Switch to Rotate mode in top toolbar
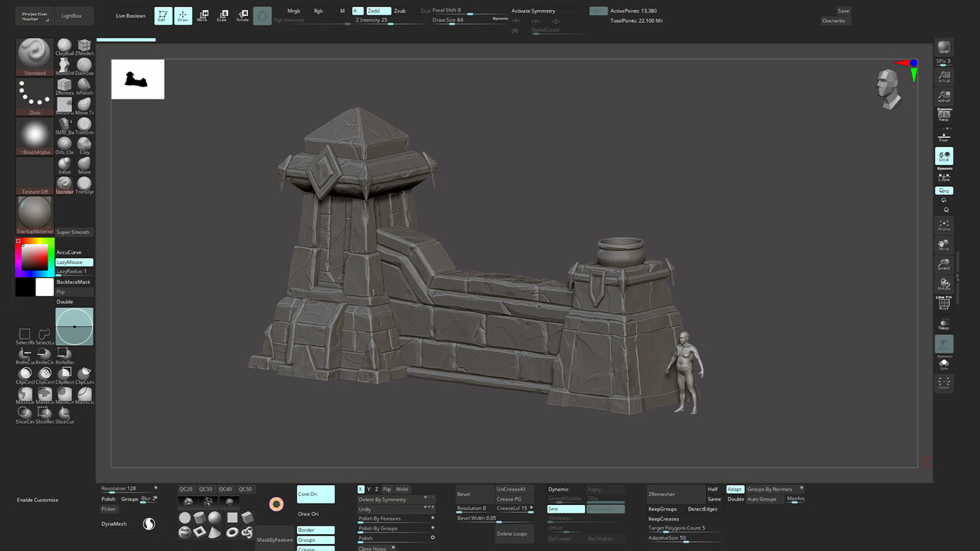The image size is (980, 551). (x=243, y=15)
